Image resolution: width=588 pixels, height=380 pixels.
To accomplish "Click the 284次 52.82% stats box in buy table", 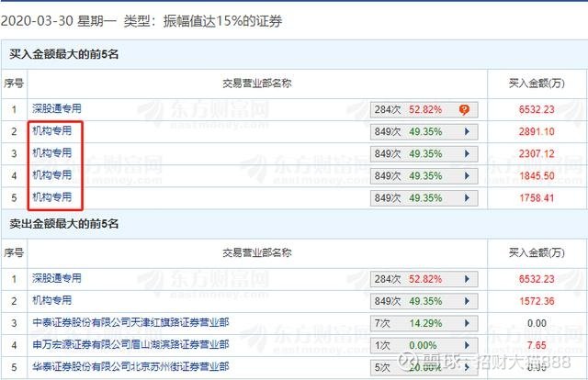I will [x=424, y=110].
